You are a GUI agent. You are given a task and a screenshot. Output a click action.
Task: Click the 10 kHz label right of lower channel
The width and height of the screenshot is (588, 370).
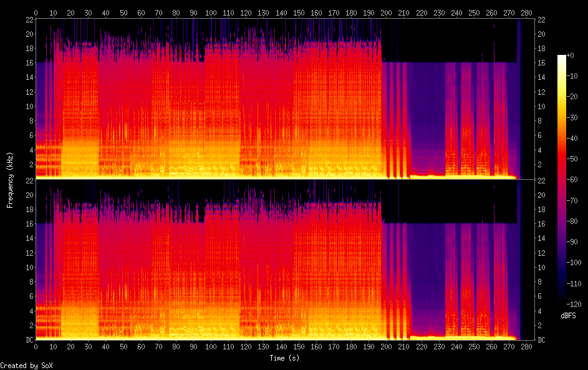pyautogui.click(x=542, y=267)
